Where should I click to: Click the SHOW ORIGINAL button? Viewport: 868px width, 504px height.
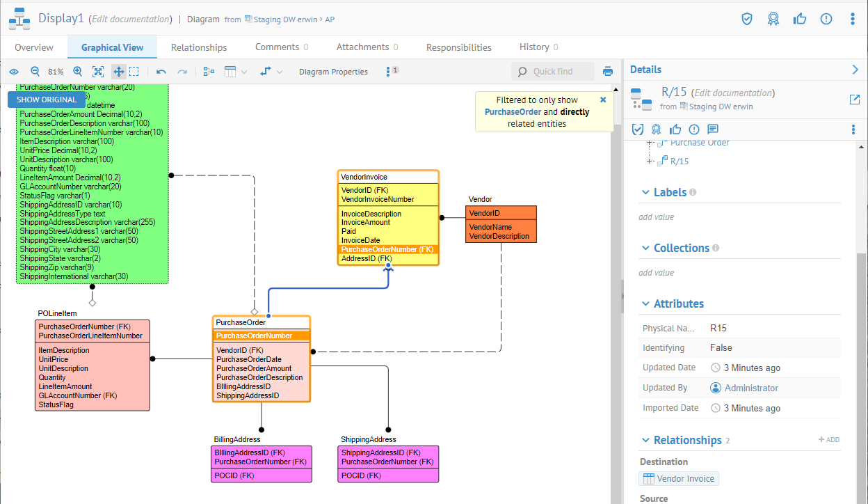click(x=47, y=100)
